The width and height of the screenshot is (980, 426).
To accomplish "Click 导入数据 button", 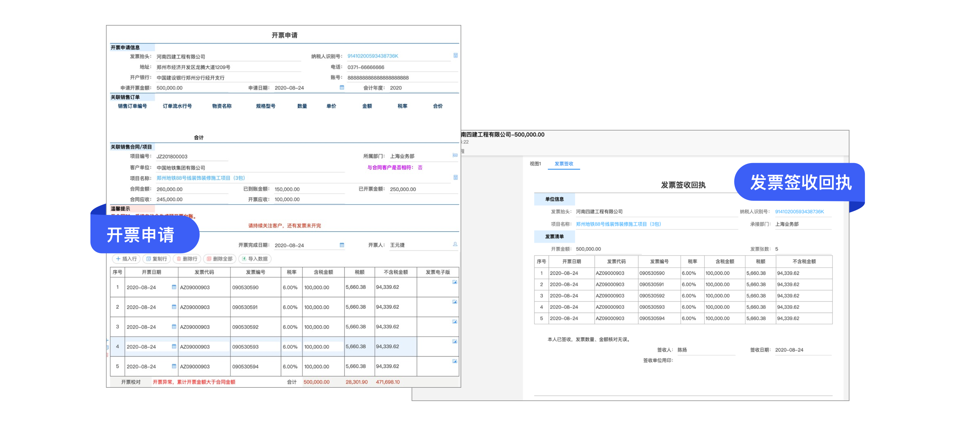I will [255, 259].
